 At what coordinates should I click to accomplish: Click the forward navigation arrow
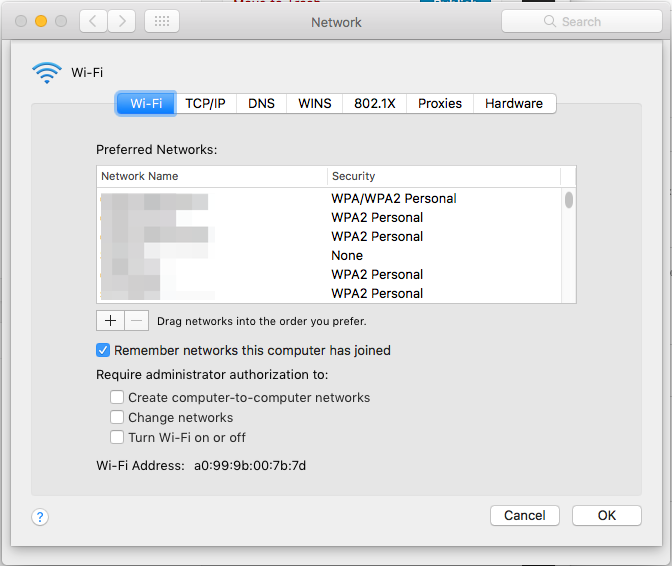tap(121, 21)
